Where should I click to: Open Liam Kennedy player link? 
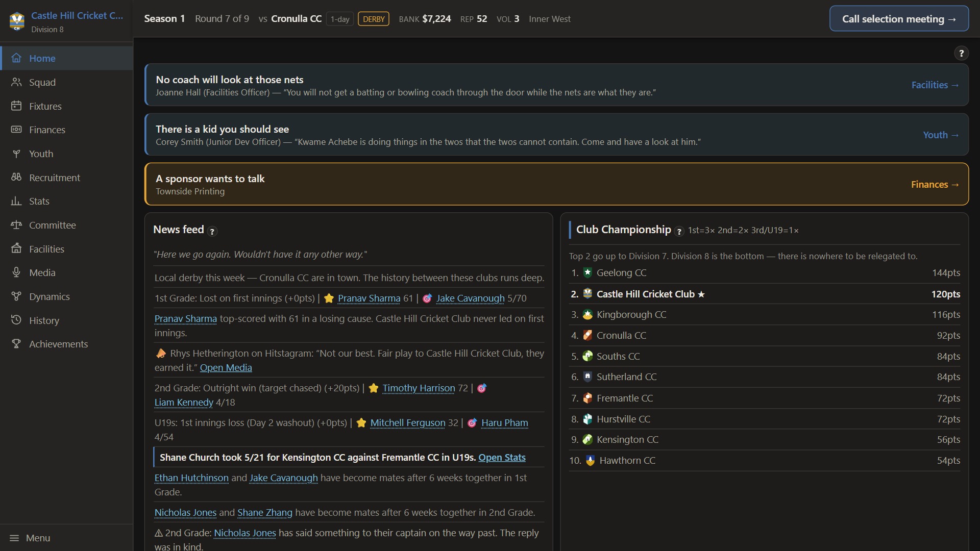coord(184,402)
